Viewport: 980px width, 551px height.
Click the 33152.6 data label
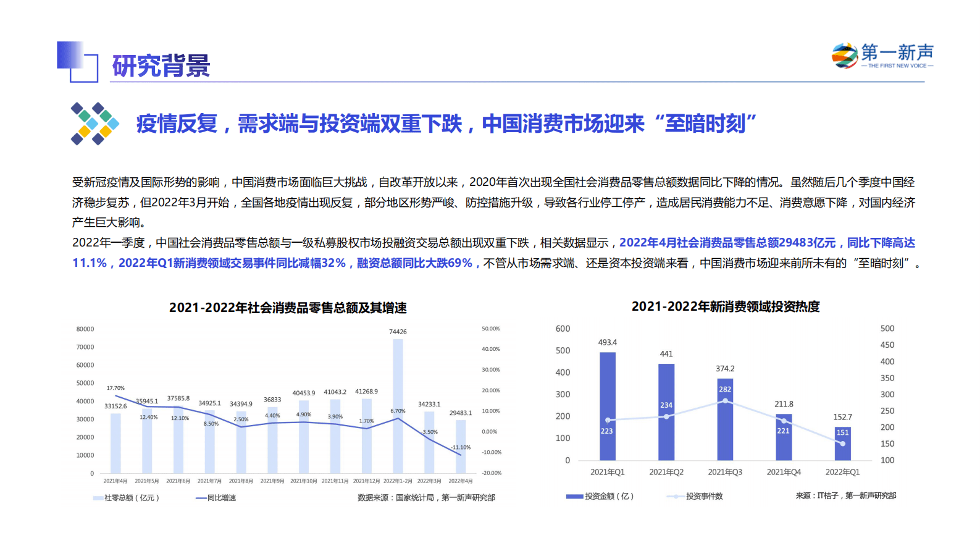click(115, 406)
